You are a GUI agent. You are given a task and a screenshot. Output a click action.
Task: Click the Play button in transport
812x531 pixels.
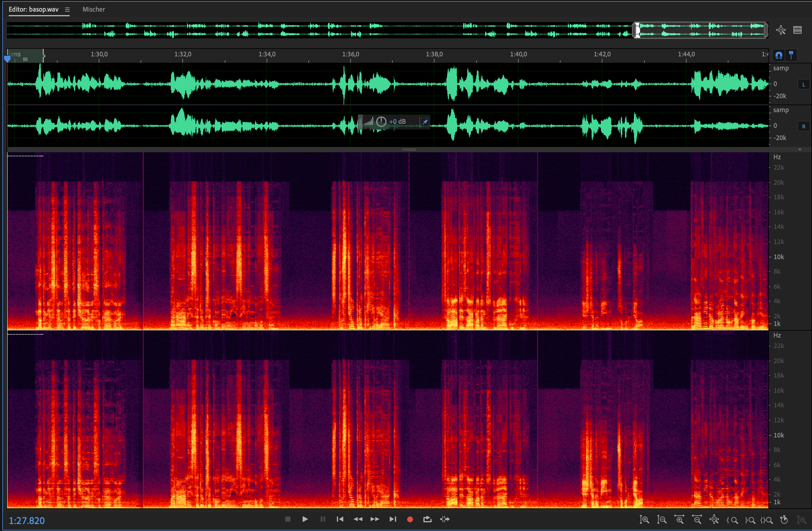click(x=305, y=519)
